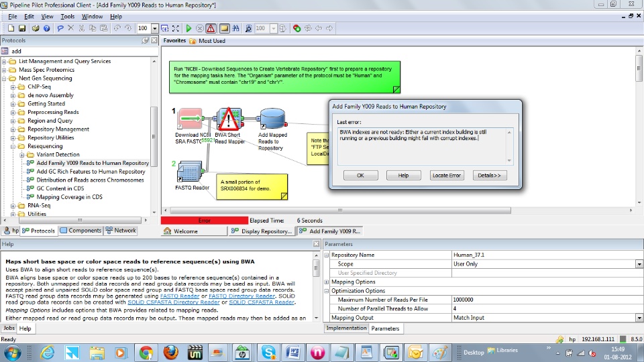Click OK in the error dialog
This screenshot has height=362, width=644.
coord(361,175)
